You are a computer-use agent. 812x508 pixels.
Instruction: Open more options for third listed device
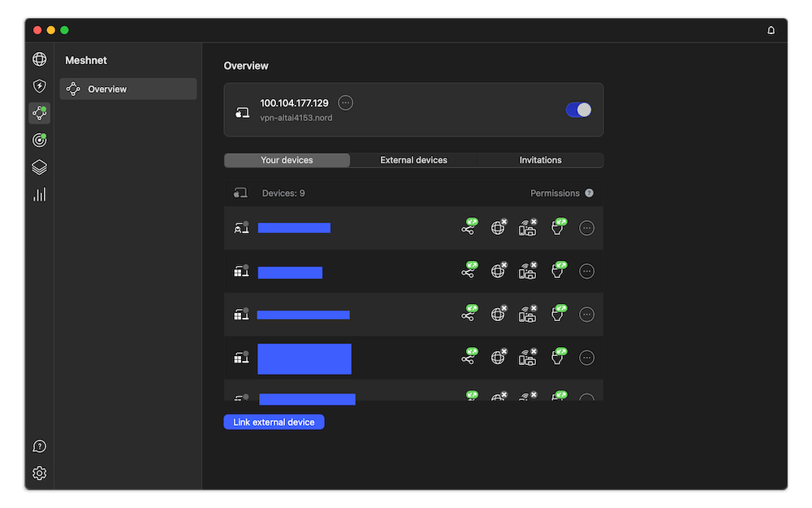click(586, 315)
